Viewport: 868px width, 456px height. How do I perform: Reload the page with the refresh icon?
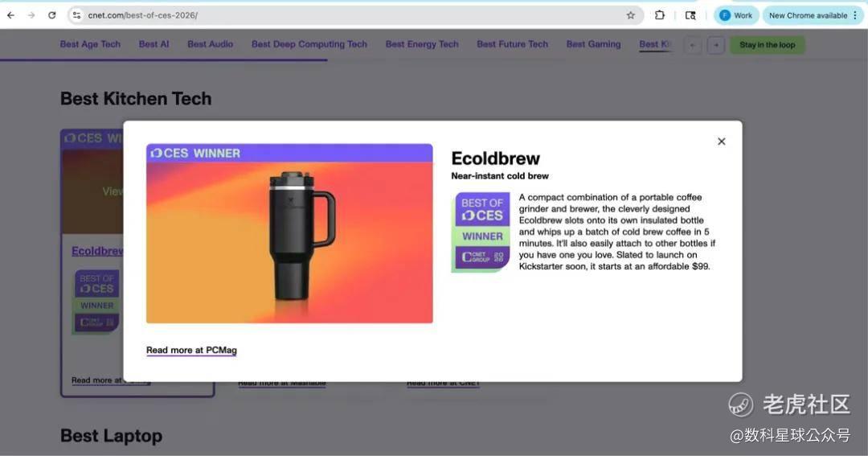tap(52, 15)
